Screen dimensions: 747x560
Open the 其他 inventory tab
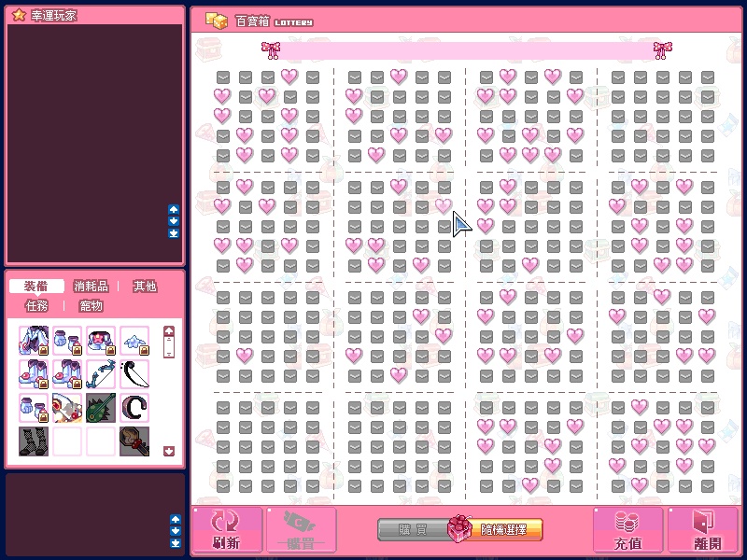[x=145, y=287]
